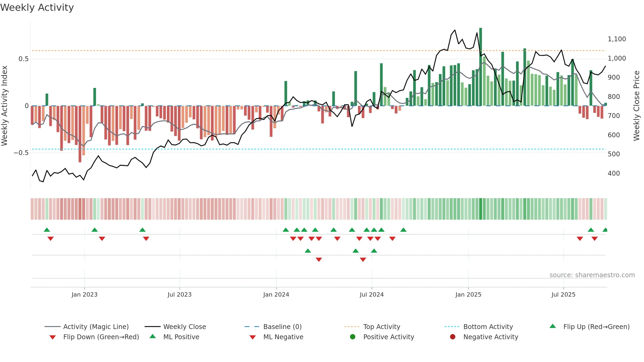Click the orange dotted swatch for Top Activity
Image resolution: width=644 pixels, height=362 pixels.
[x=352, y=327]
